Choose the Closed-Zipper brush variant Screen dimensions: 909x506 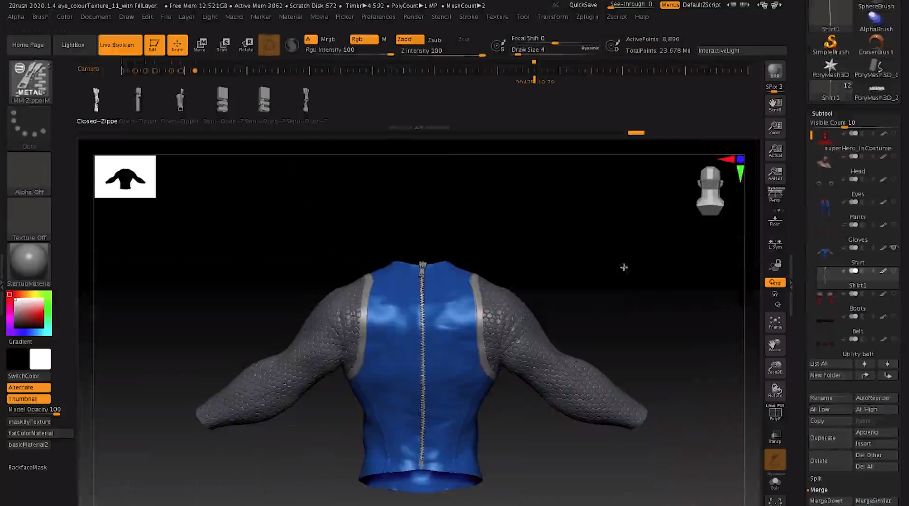96,105
